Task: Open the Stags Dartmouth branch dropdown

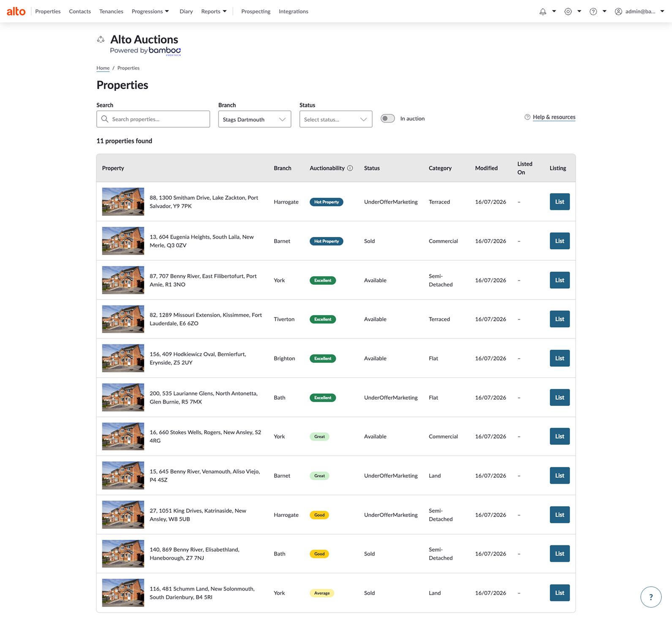Action: pyautogui.click(x=255, y=119)
